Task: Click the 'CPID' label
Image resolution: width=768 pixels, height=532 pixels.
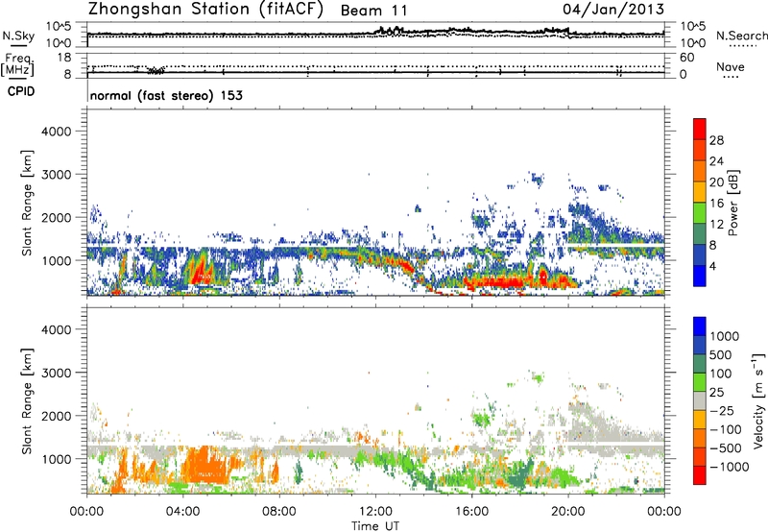Action: (21, 91)
